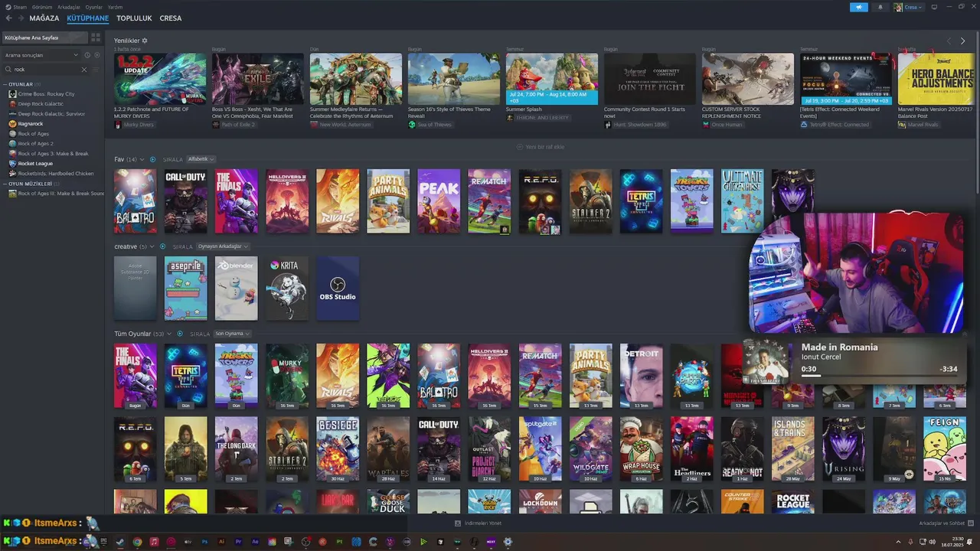The image size is (980, 551).
Task: Collapse the OYUNLAR category in sidebar
Action: click(x=5, y=84)
